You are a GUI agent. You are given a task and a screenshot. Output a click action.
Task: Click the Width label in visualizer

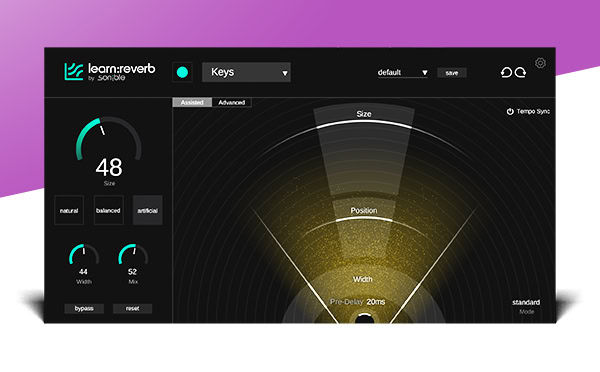point(362,279)
